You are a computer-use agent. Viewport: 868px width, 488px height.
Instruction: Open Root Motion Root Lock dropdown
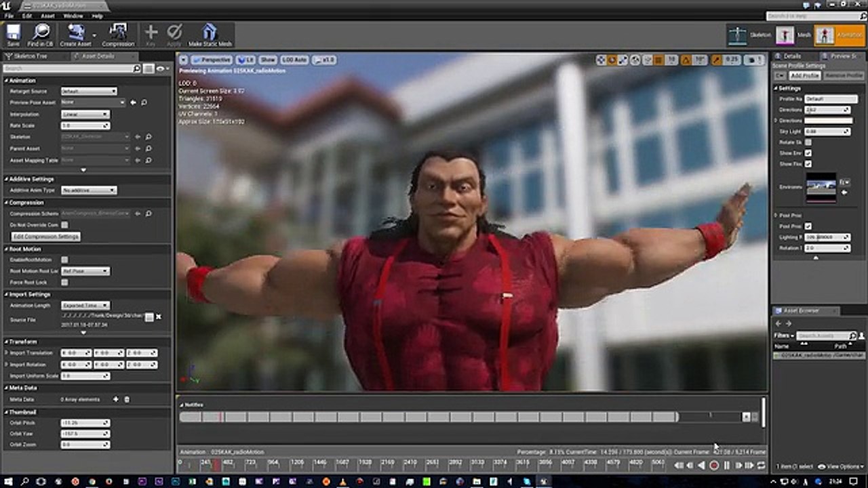point(85,271)
